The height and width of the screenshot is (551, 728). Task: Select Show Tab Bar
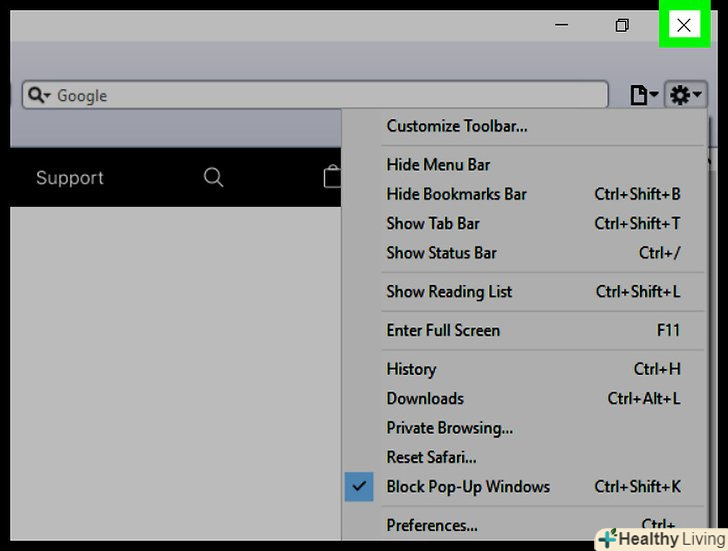coord(433,223)
